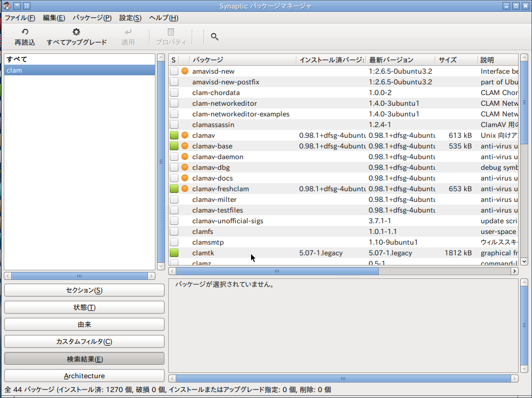The image size is (532, 398).
Task: Click the left filter list scroll-down arrow
Action: pyautogui.click(x=161, y=266)
